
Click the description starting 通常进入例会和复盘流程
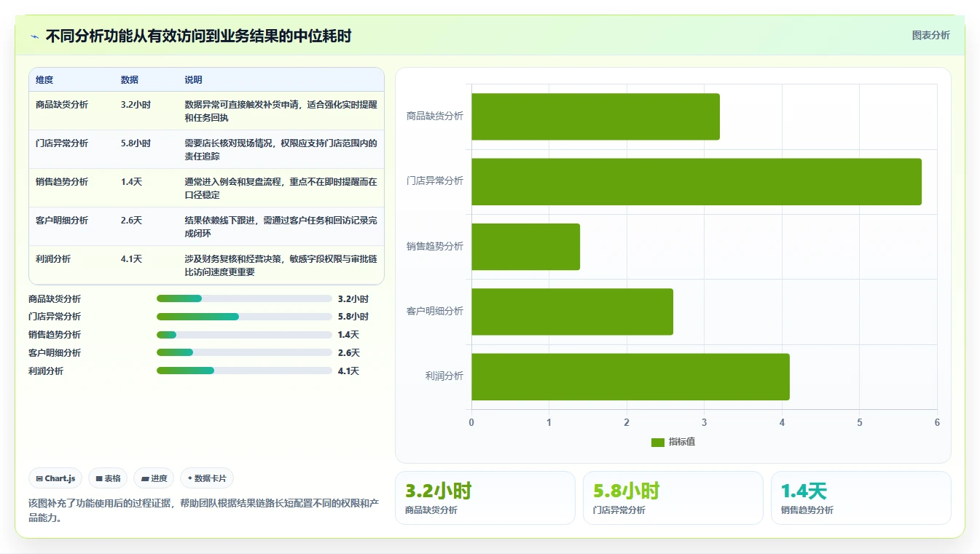tap(281, 189)
